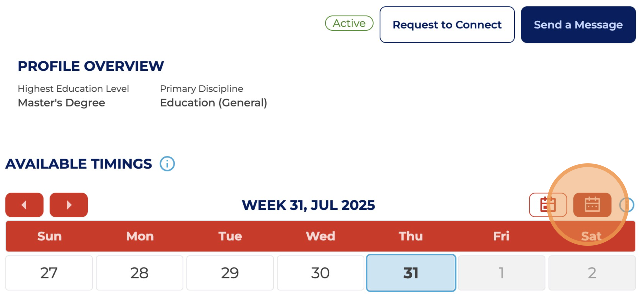The width and height of the screenshot is (644, 300).
Task: Select the greyed-out date 1 cell
Action: click(501, 273)
